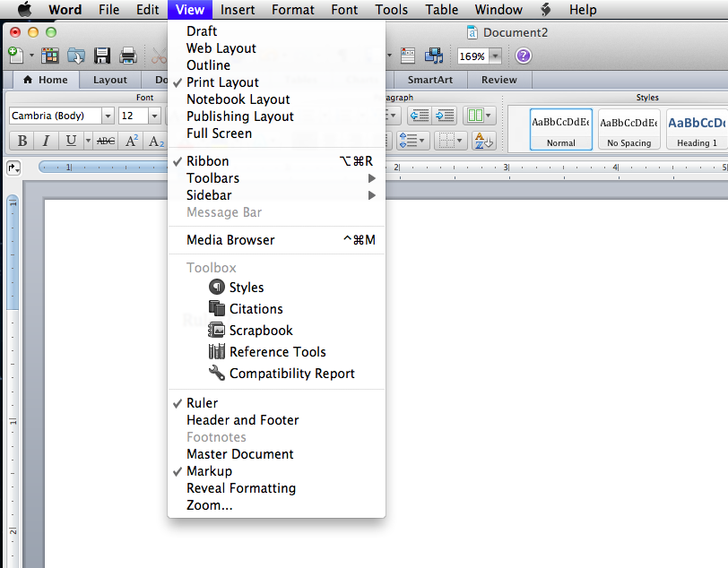The height and width of the screenshot is (568, 728).
Task: Toggle Ruler visibility in View menu
Action: (x=276, y=403)
